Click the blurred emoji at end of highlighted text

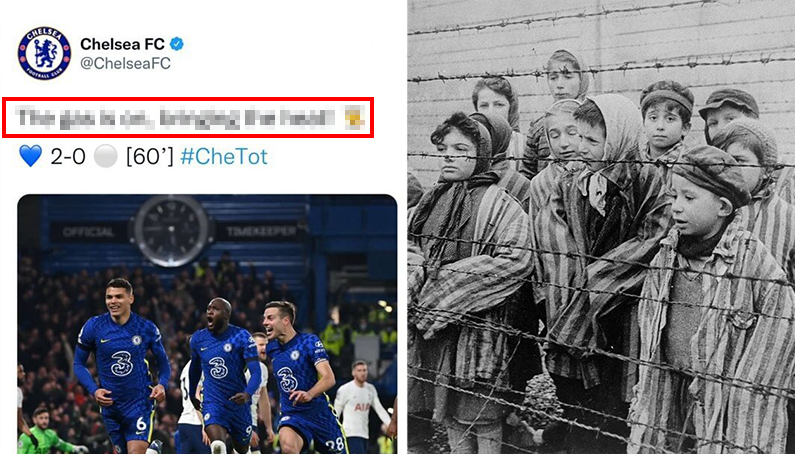click(353, 118)
